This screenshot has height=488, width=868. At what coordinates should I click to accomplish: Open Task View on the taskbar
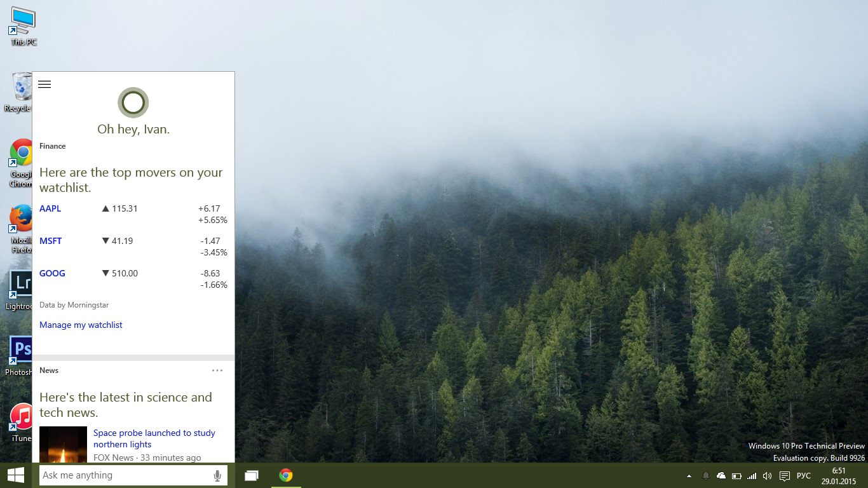coord(252,475)
